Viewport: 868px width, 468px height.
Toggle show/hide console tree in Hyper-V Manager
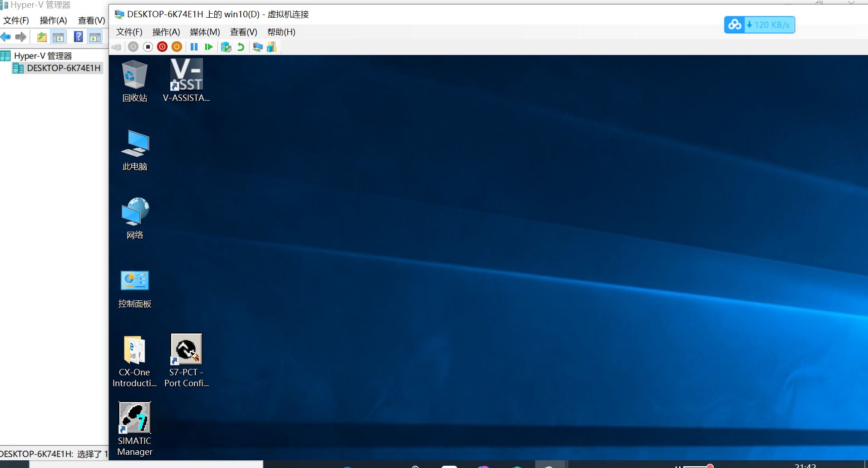[x=58, y=37]
